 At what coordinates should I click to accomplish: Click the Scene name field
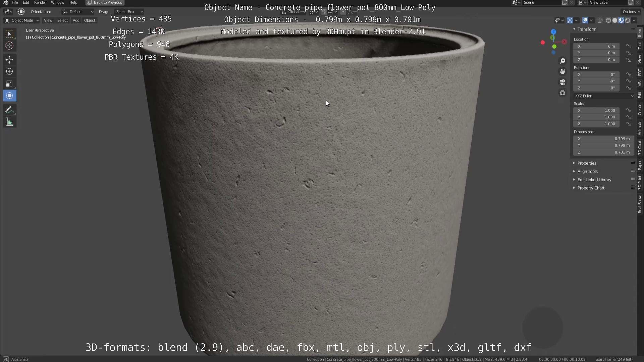pos(541,2)
